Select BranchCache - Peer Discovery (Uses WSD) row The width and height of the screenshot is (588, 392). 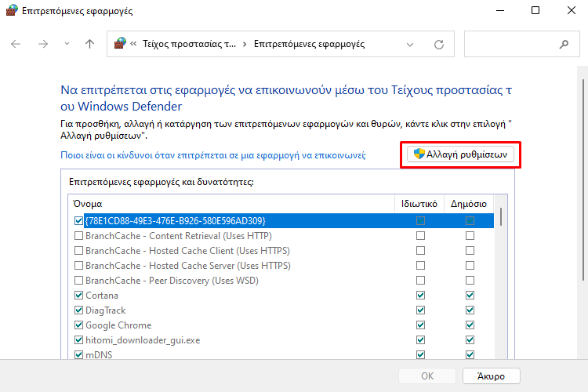click(281, 281)
